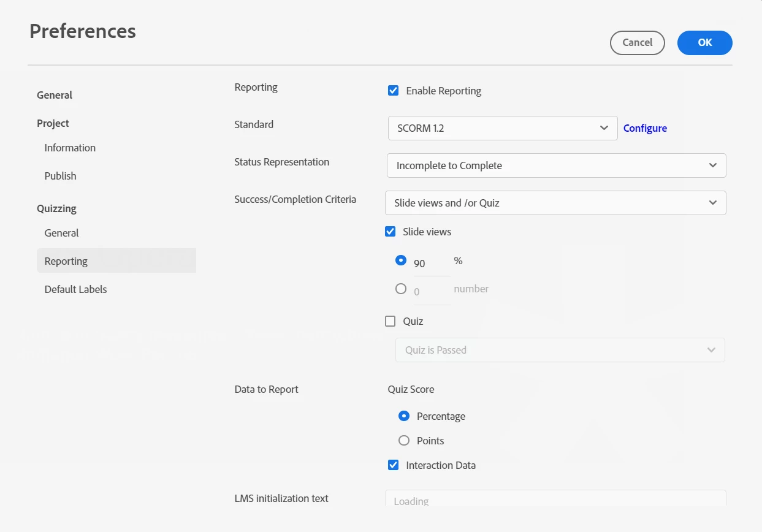Uncheck the Enable Reporting checkbox
The height and width of the screenshot is (532, 762).
point(394,91)
